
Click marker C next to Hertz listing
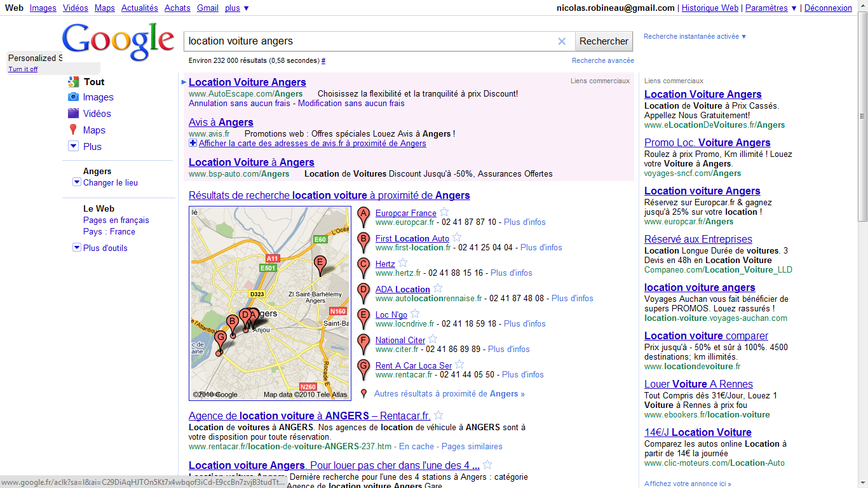(363, 267)
